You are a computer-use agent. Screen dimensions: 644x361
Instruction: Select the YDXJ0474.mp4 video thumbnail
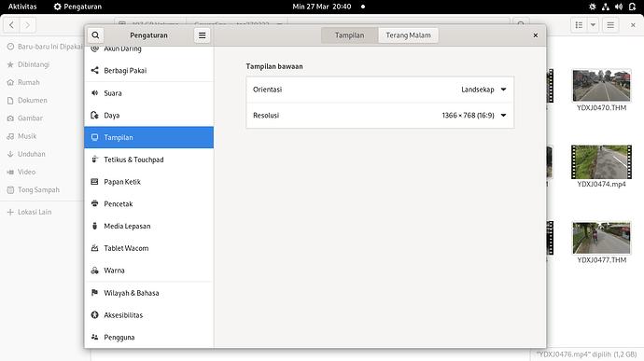click(601, 161)
